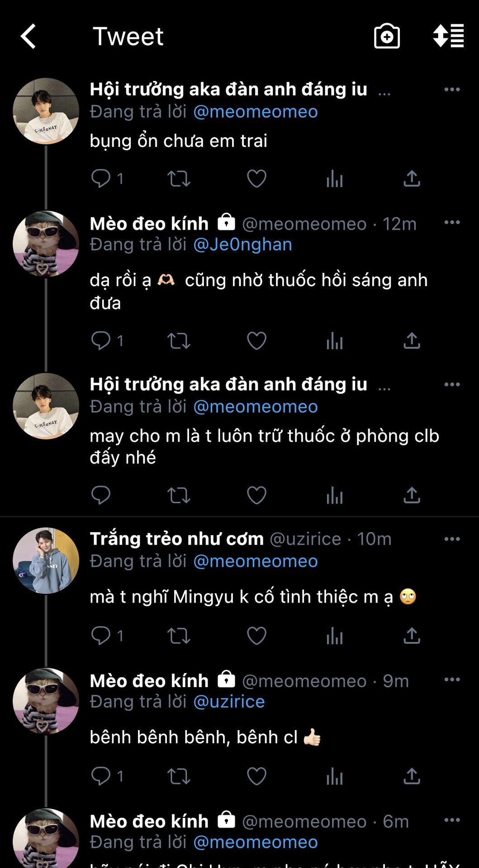Open Mèo đeo kính cat avatar at 12m tweet
Viewport: 479px width, 868px height.
coord(46,244)
